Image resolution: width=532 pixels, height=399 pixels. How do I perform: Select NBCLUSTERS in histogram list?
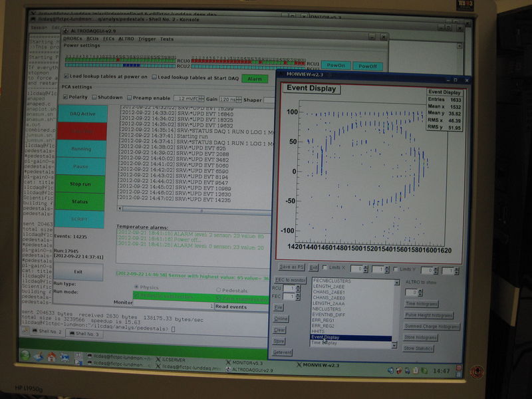pos(327,309)
